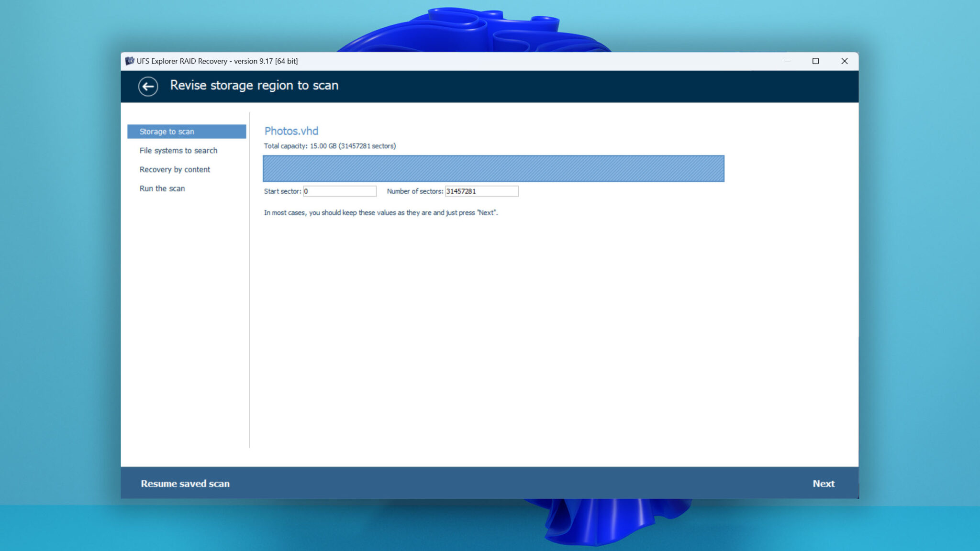
Task: Click the UFS Explorer title bar icon
Action: pyautogui.click(x=128, y=61)
